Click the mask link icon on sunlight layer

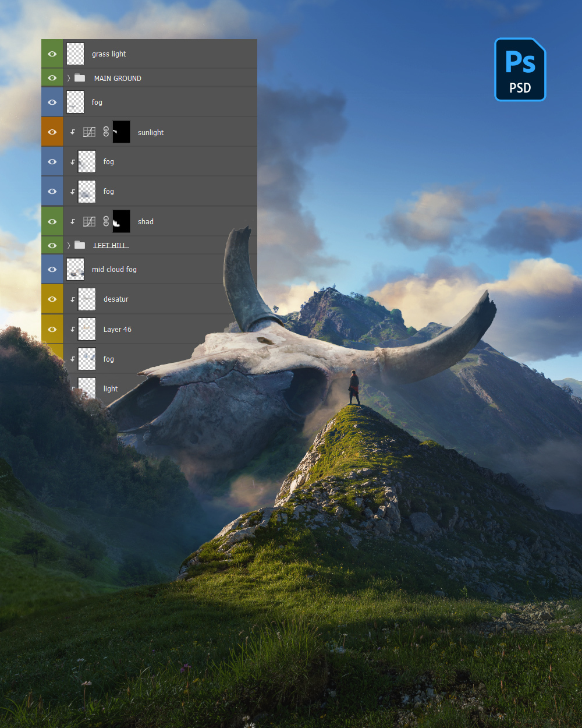pos(106,132)
